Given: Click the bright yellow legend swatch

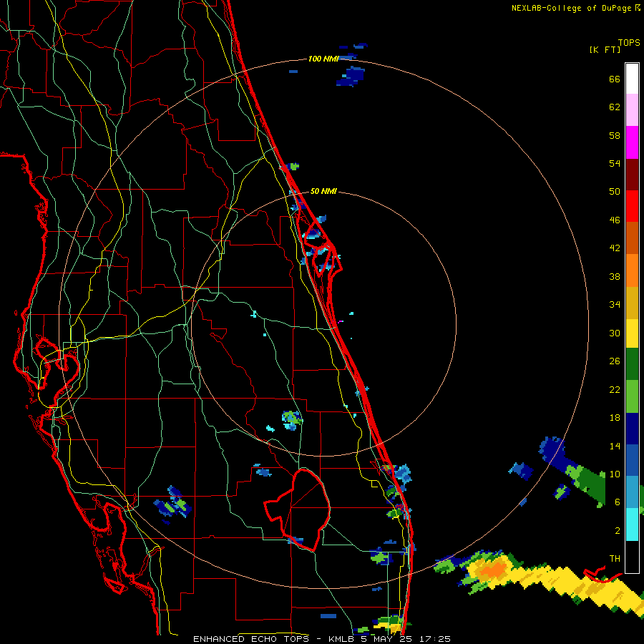Looking at the screenshot, I should (632, 333).
